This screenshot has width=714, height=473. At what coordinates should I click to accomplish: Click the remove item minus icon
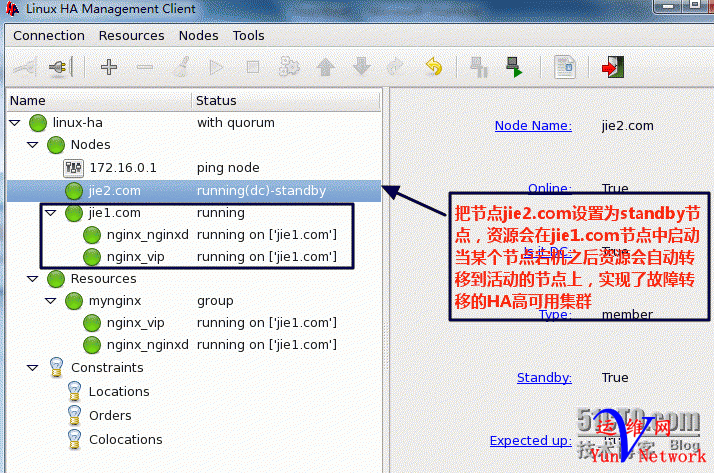click(x=145, y=67)
